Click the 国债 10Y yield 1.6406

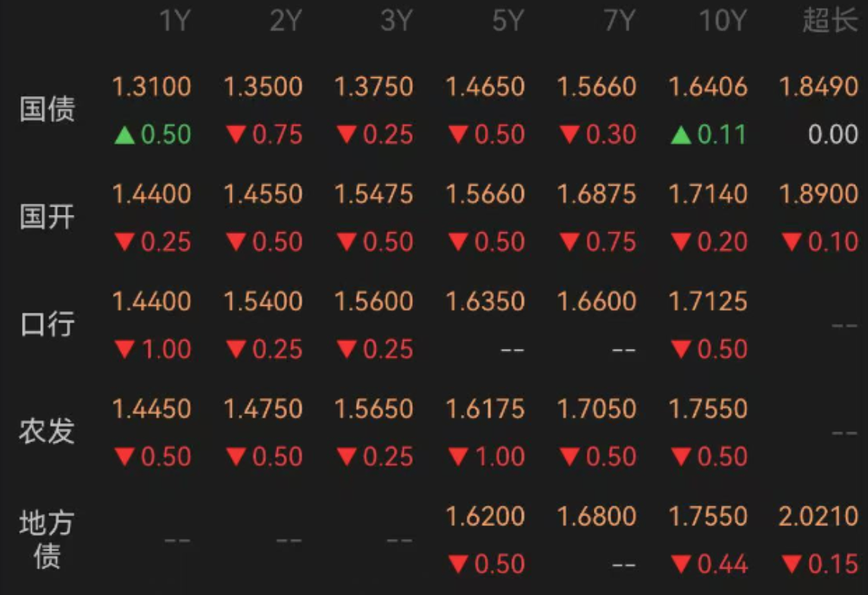pos(708,87)
